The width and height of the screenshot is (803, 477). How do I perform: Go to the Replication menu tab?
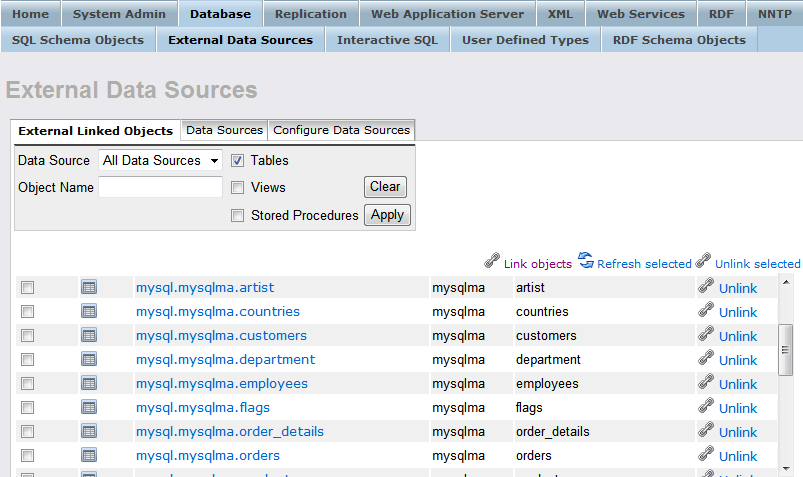pyautogui.click(x=310, y=14)
